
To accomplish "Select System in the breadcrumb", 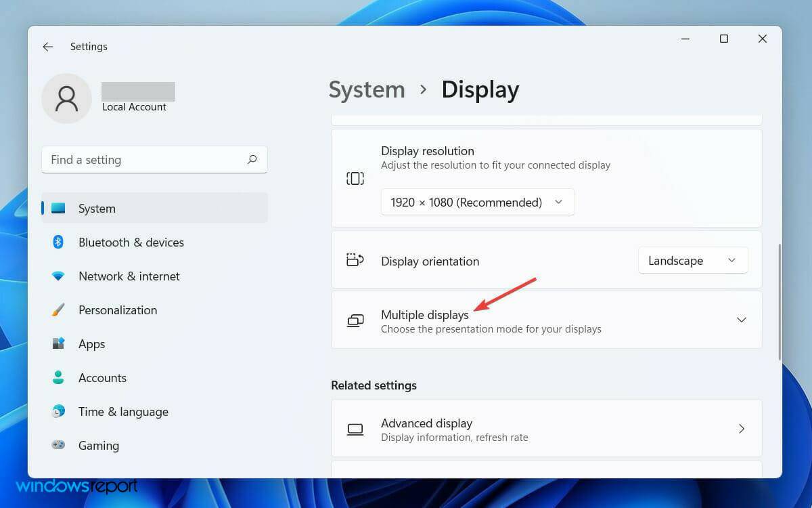I will pyautogui.click(x=366, y=89).
